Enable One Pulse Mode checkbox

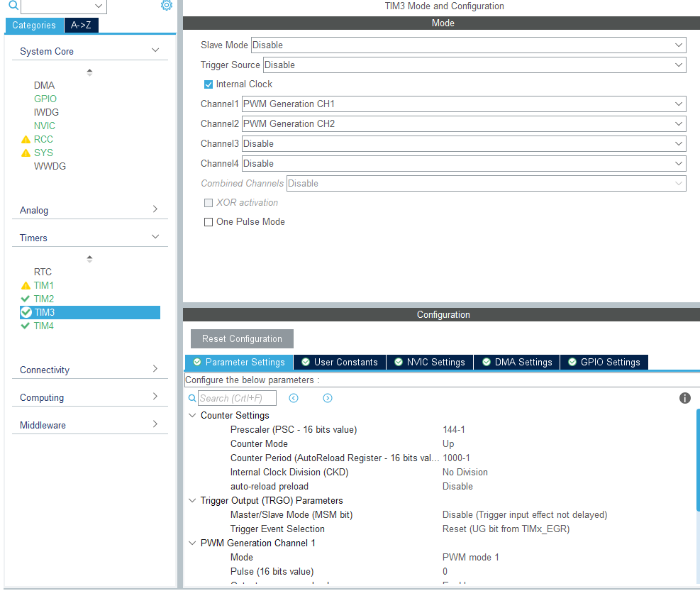209,222
